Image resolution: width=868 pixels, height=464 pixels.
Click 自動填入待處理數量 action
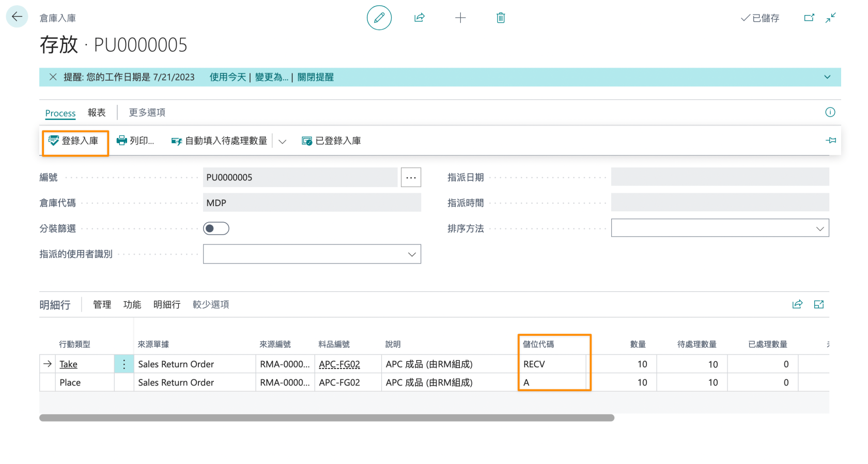(220, 141)
